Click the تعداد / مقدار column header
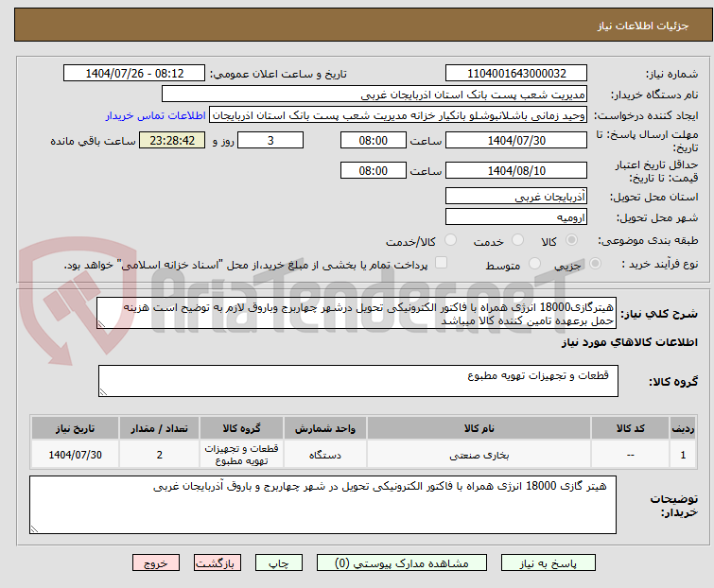The height and width of the screenshot is (588, 714). pos(160,428)
